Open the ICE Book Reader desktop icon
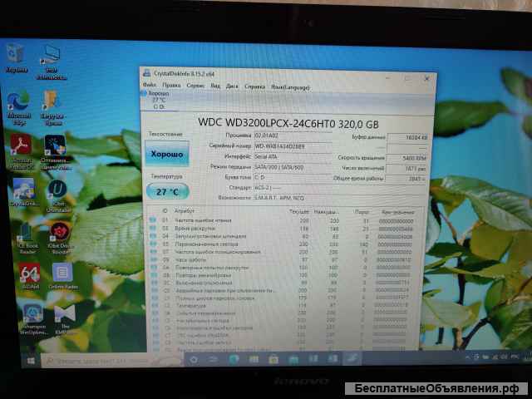Image resolution: width=532 pixels, height=399 pixels. click(x=25, y=231)
